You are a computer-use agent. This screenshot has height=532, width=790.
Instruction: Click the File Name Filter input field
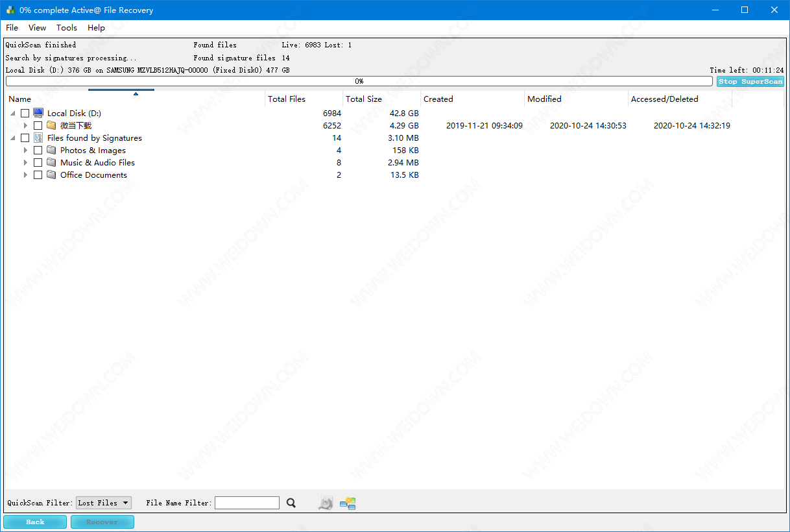[247, 503]
